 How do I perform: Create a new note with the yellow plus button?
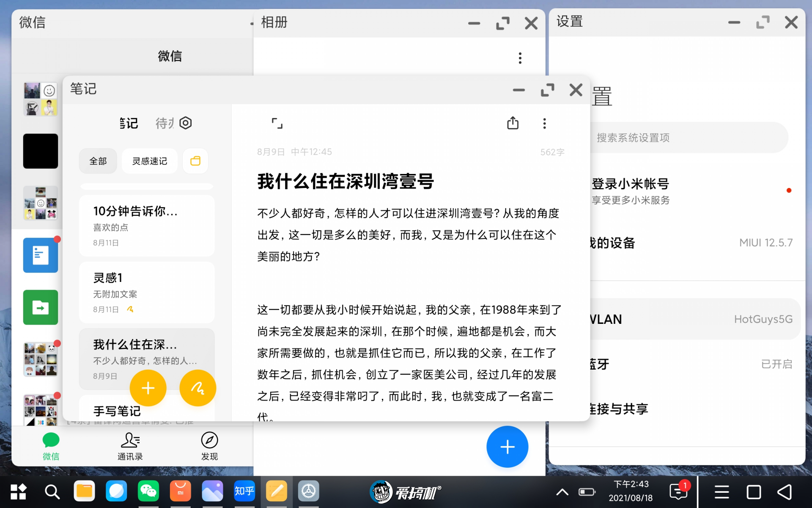point(148,388)
